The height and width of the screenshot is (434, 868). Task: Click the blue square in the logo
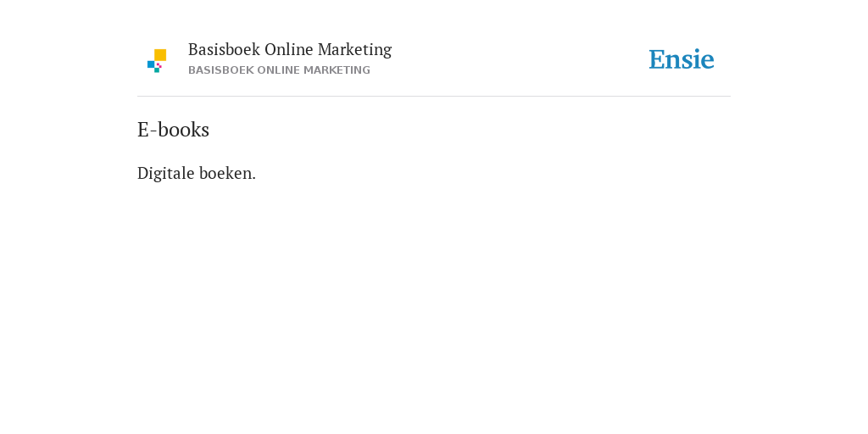click(151, 64)
